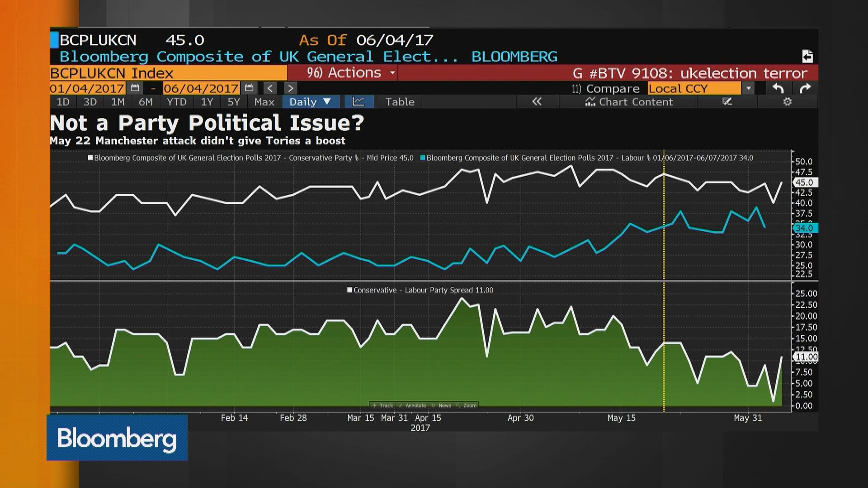Select the 3D range tab
868x488 pixels.
(x=90, y=102)
